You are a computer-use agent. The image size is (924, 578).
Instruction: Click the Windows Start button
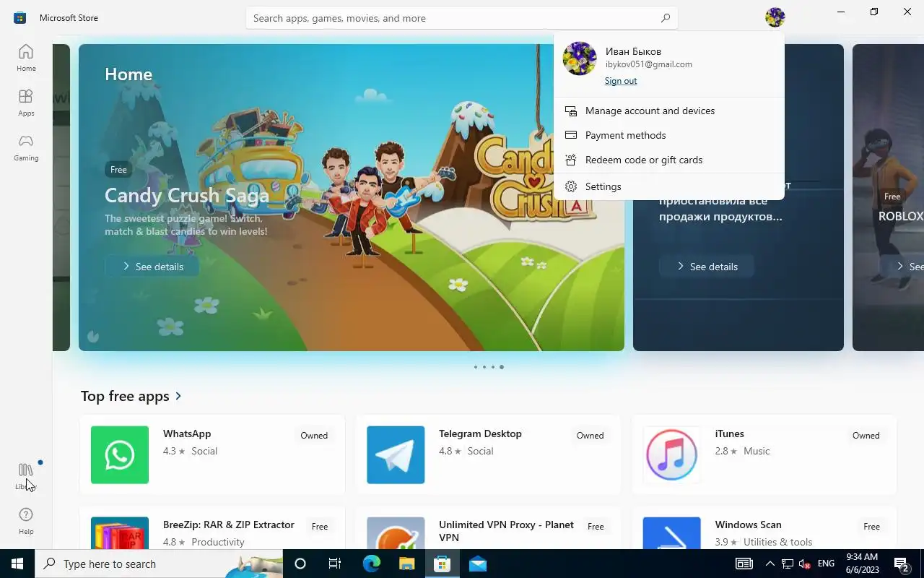tap(17, 564)
